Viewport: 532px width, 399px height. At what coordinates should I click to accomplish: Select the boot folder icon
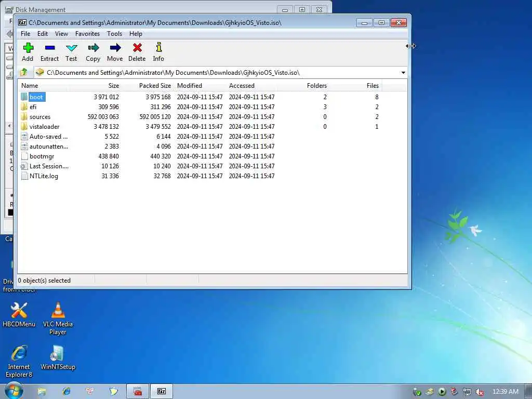24,97
